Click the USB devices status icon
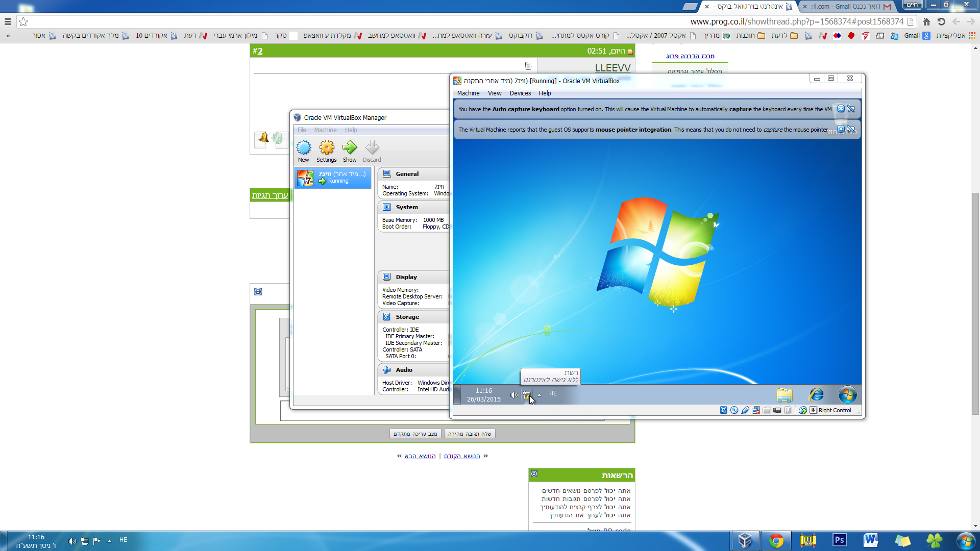 coord(745,410)
